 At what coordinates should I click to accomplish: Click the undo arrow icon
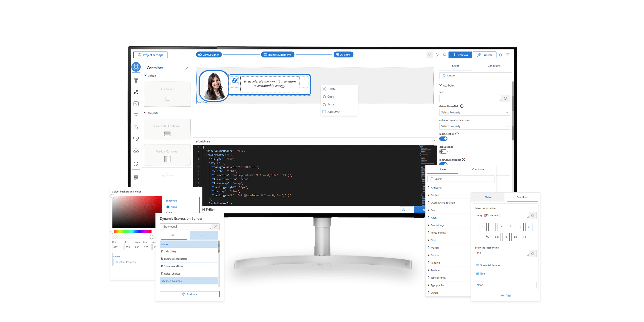pos(437,55)
